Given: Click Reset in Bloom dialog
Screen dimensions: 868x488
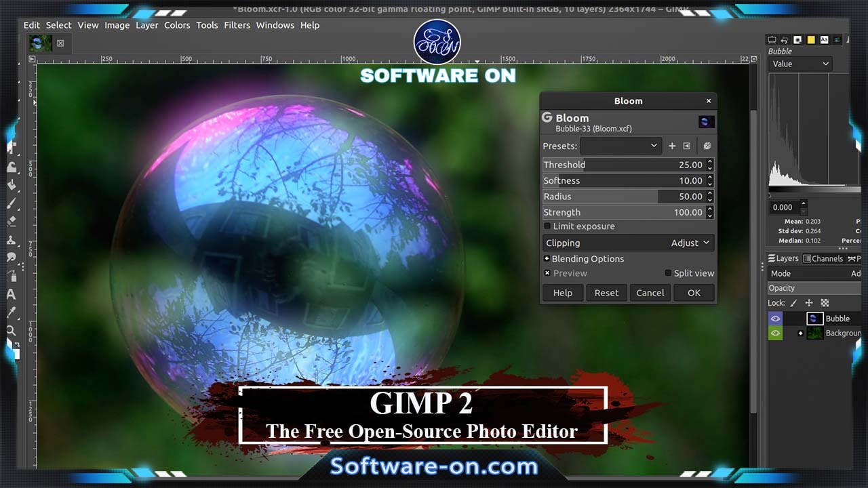Looking at the screenshot, I should click(x=606, y=293).
